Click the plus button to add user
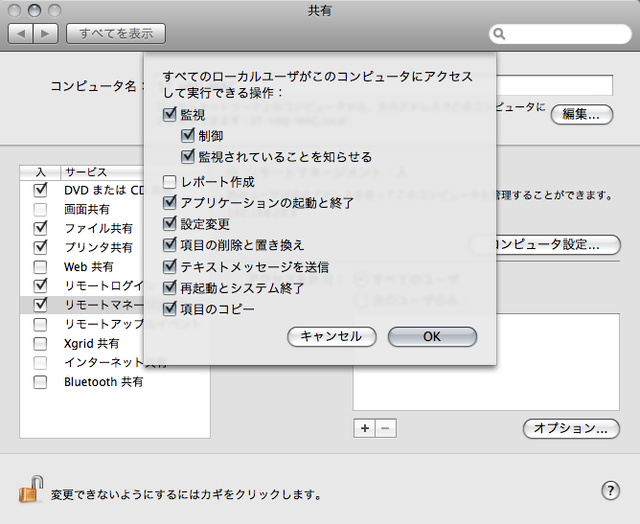This screenshot has width=640, height=524. coord(364,428)
